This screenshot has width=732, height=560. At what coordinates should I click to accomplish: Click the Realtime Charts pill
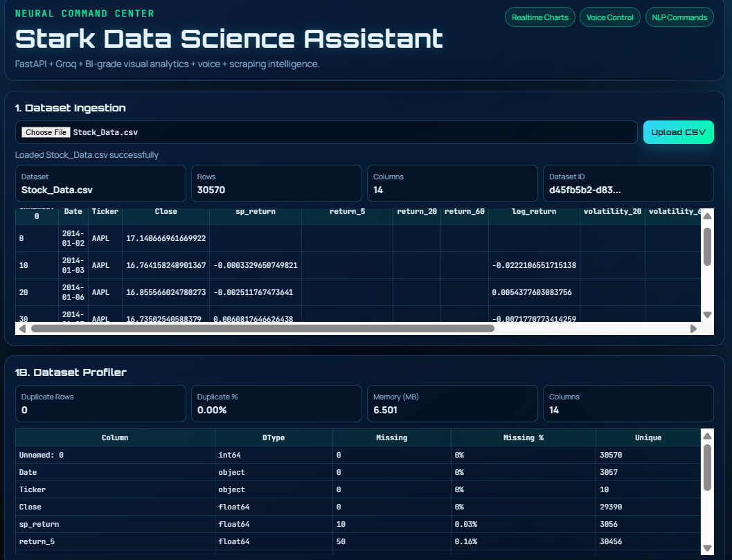pos(539,17)
